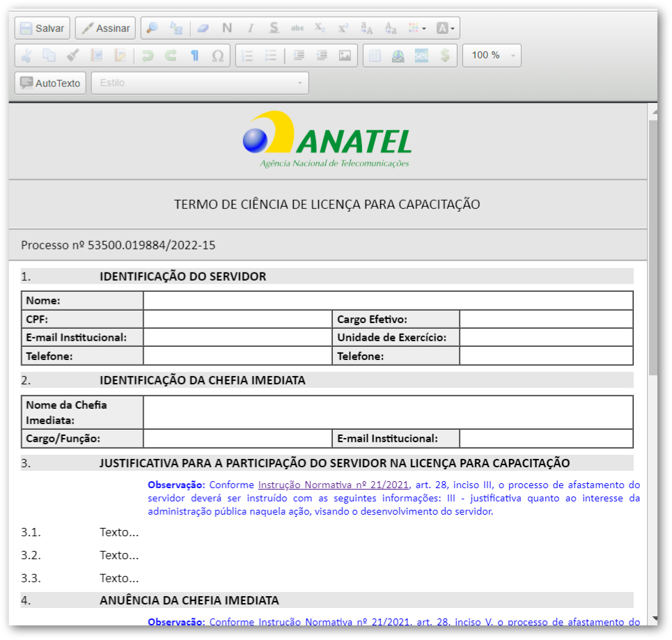
Task: Click the Nome field cell in the table
Action: pyautogui.click(x=388, y=301)
